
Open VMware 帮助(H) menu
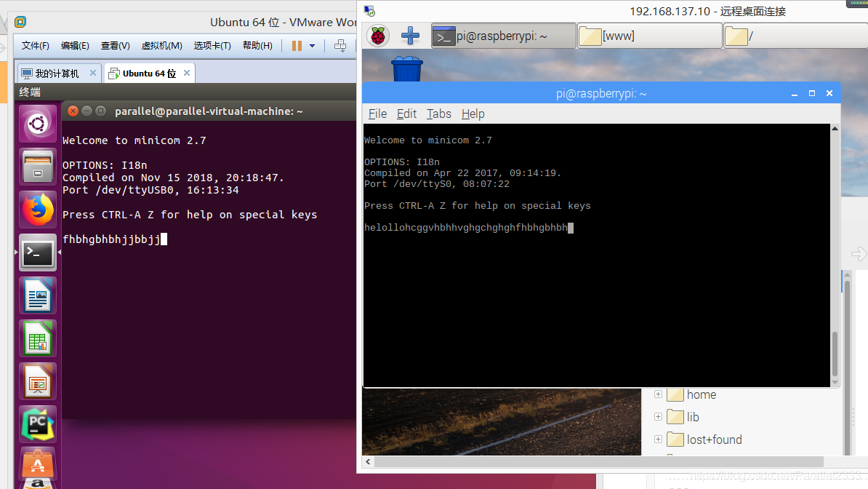click(257, 45)
